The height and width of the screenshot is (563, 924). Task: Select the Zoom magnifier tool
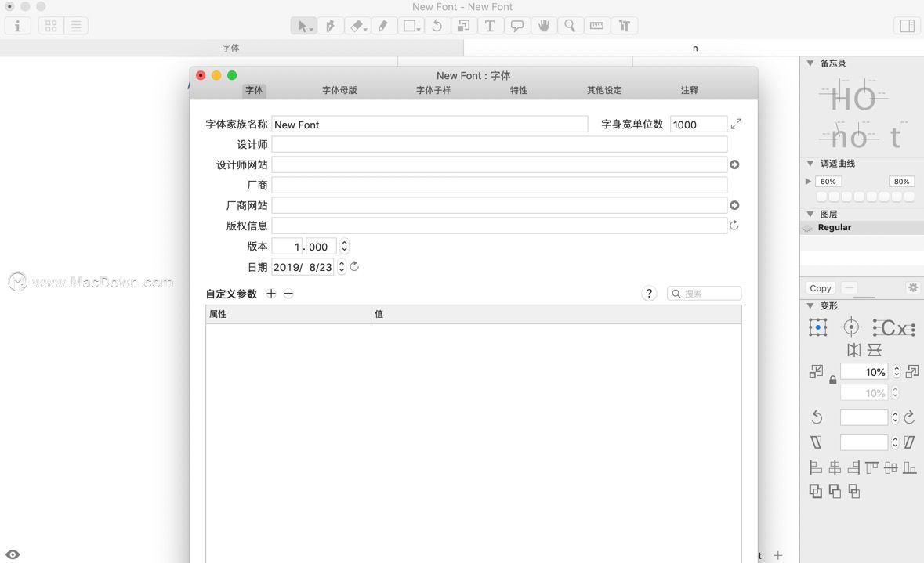pyautogui.click(x=570, y=25)
